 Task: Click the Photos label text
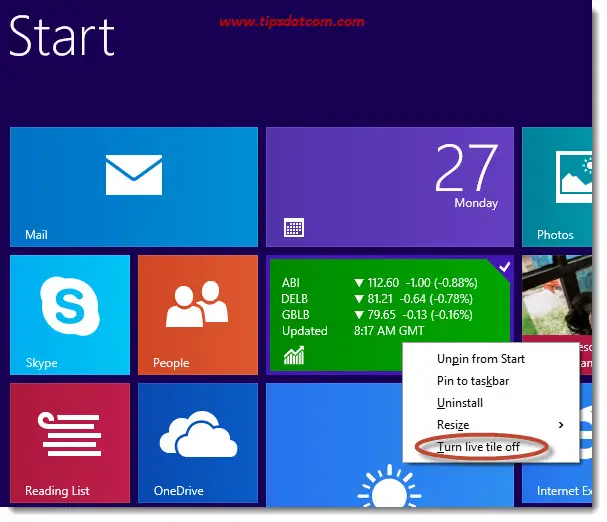[x=555, y=235]
